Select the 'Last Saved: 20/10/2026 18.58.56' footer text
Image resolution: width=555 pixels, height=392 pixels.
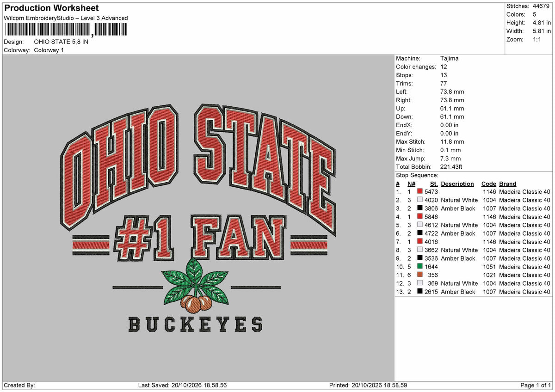click(182, 386)
